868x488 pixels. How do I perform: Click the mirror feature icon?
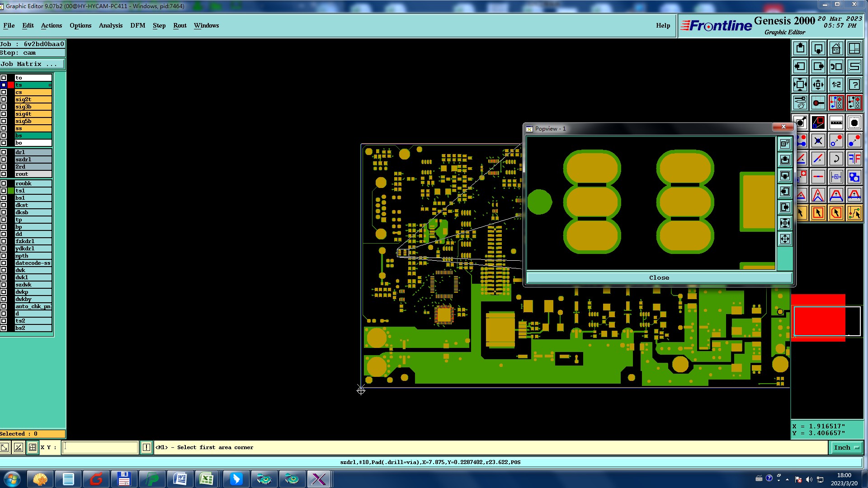[854, 159]
